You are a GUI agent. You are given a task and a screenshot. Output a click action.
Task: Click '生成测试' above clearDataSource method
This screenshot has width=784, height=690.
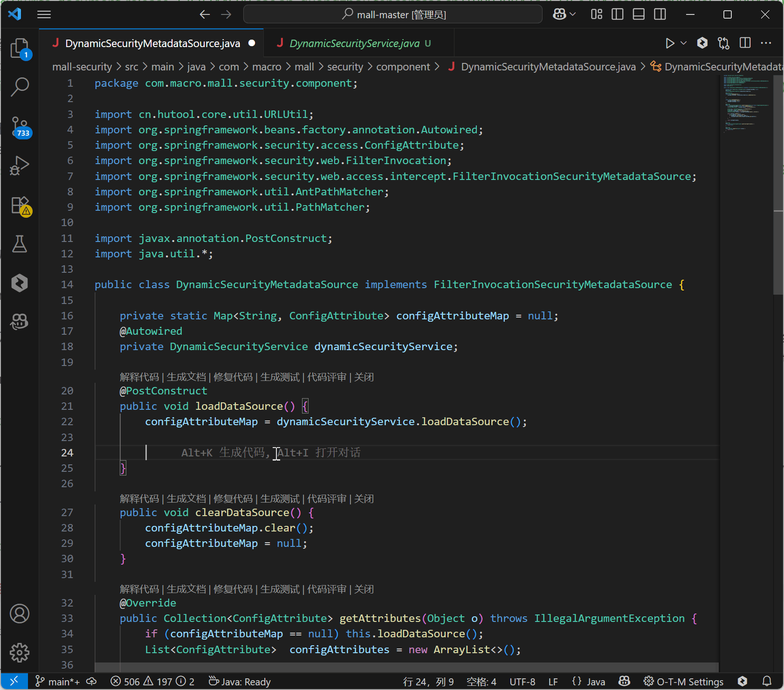(280, 499)
